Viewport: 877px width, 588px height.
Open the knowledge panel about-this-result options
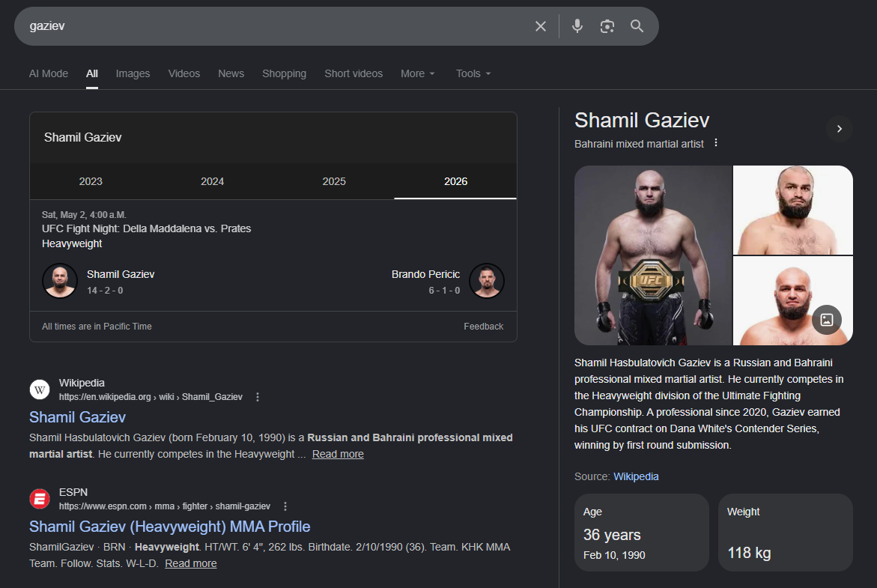(716, 143)
